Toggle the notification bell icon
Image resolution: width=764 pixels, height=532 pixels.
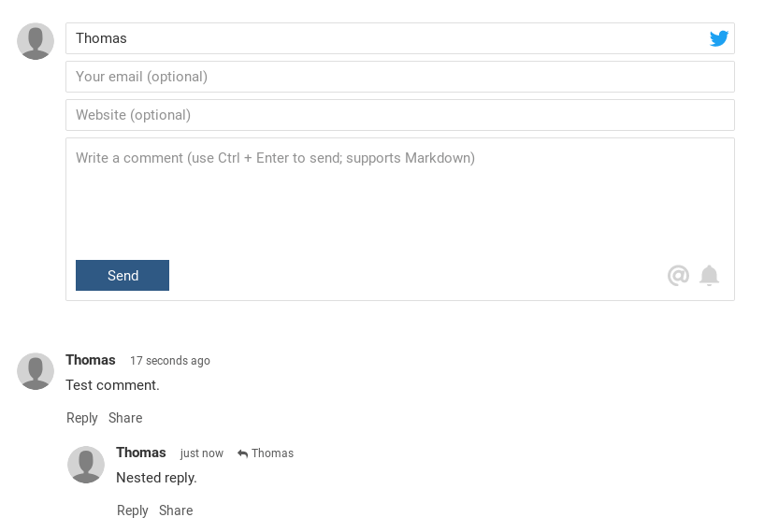click(710, 275)
